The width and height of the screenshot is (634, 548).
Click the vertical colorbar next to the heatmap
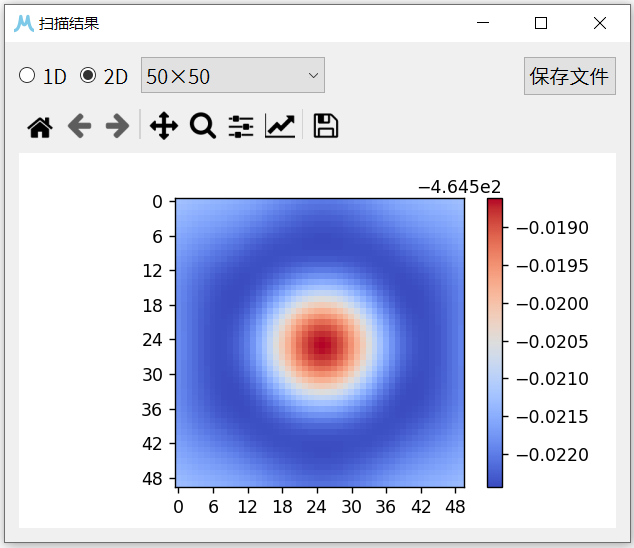click(x=495, y=342)
